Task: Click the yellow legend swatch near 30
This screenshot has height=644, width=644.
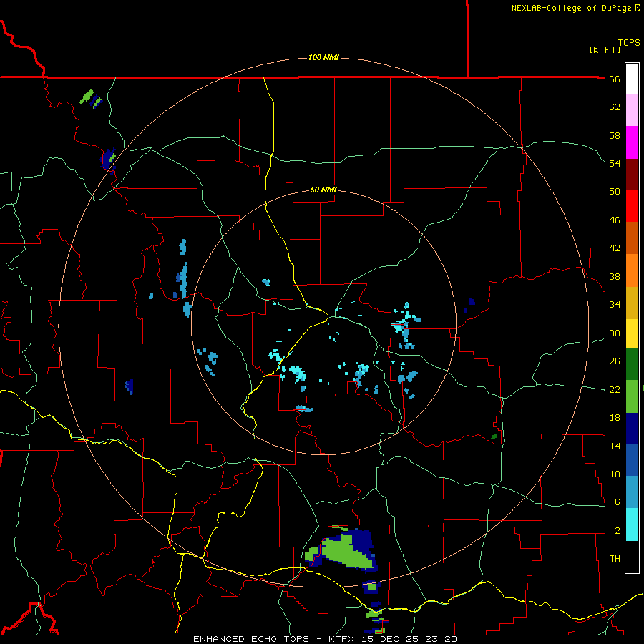Action: pos(632,333)
